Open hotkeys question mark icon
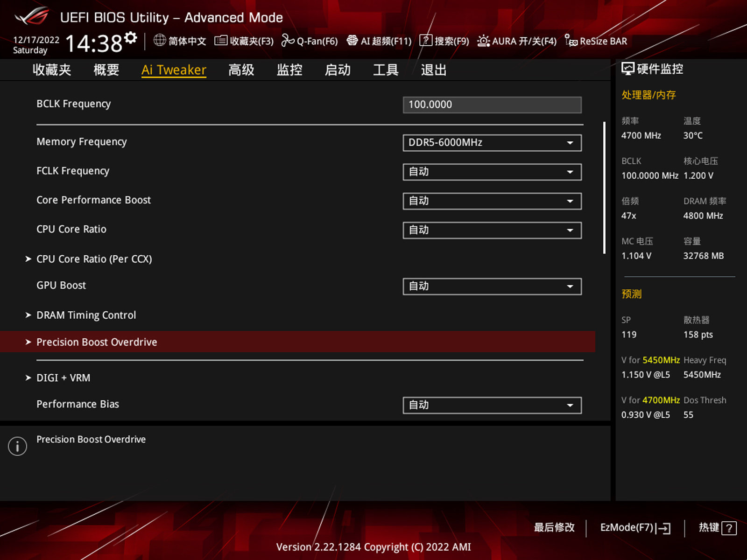 pyautogui.click(x=729, y=528)
